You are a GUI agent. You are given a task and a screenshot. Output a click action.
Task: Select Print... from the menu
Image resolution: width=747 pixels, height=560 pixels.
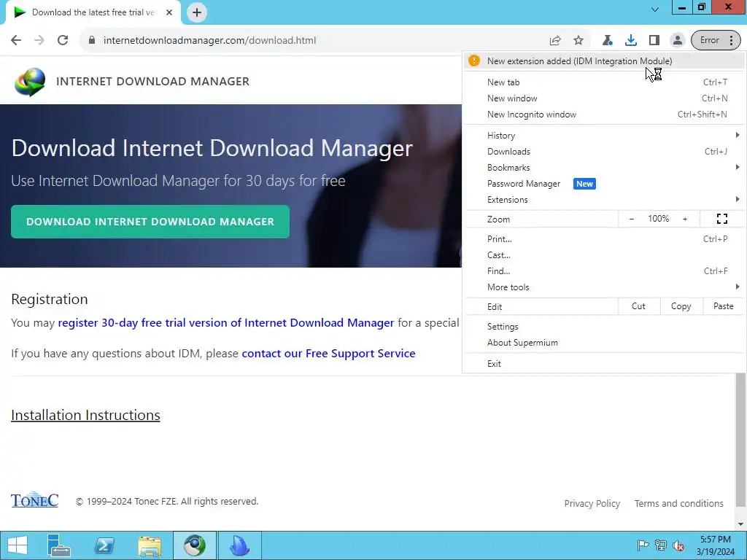click(604, 239)
